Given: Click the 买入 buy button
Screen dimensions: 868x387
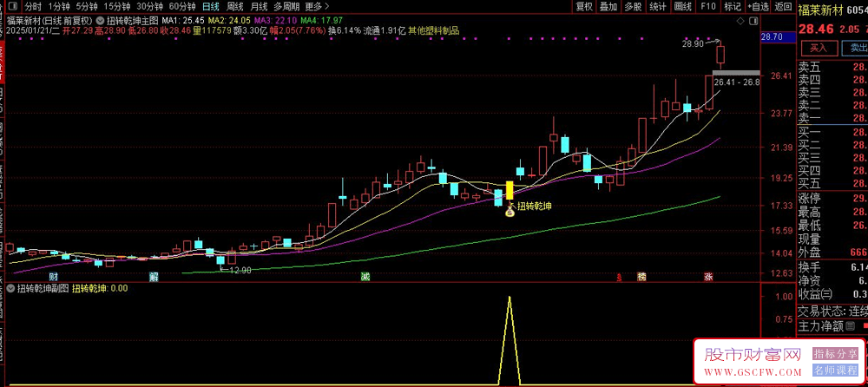Looking at the screenshot, I should (819, 49).
